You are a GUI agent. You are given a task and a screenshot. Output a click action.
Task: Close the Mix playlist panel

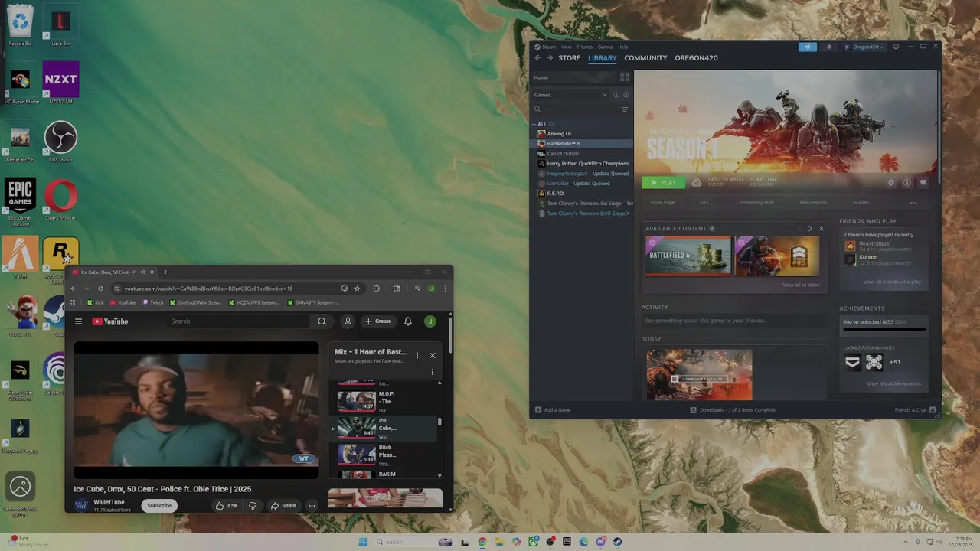[433, 355]
